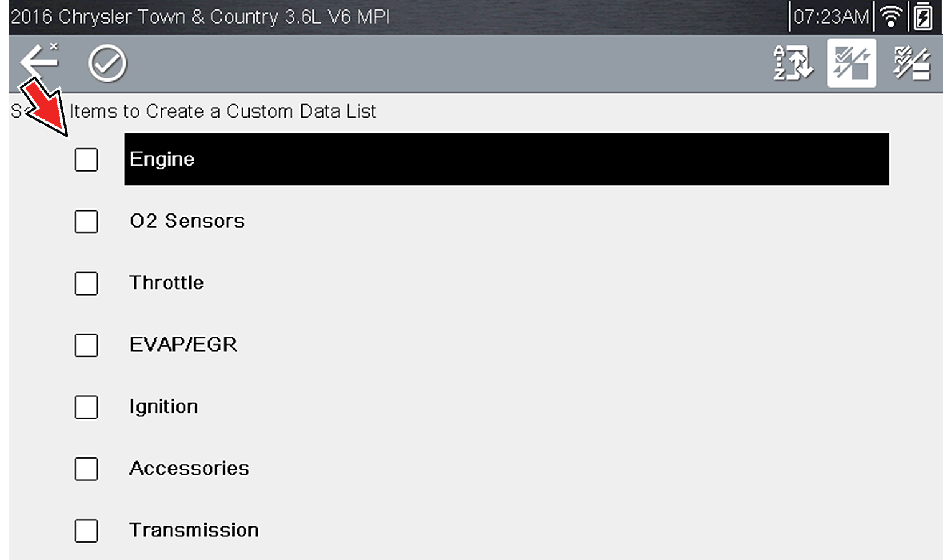Confirm selection with the checkmark icon
The image size is (943, 560).
[x=107, y=63]
